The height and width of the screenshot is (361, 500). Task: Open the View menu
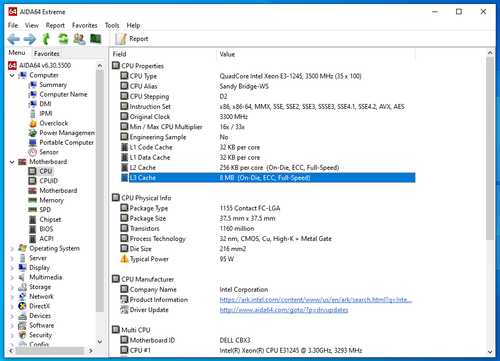pyautogui.click(x=32, y=25)
